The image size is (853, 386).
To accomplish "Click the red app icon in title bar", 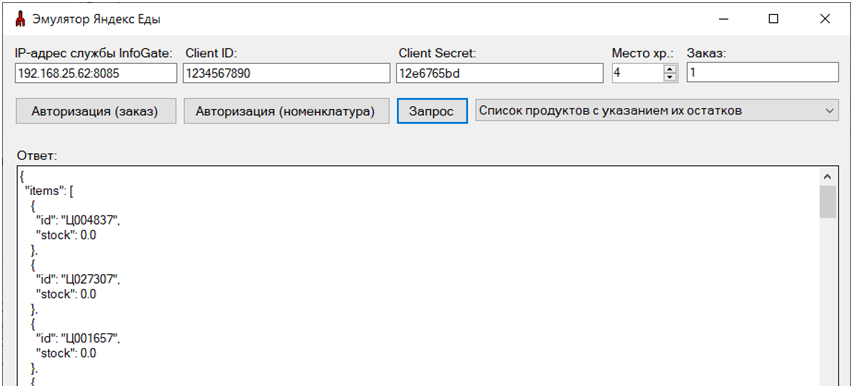I will coord(21,19).
